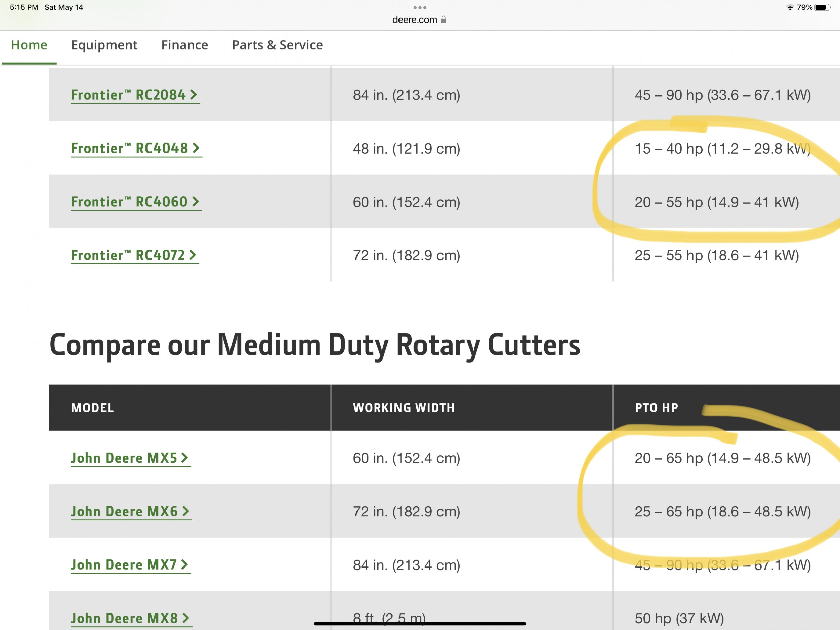Tap the Wi-Fi status icon

(x=790, y=8)
